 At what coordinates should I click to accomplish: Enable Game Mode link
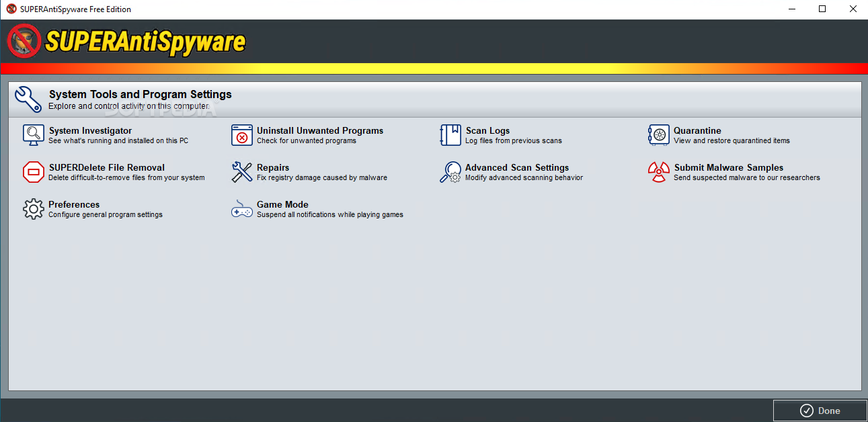[x=282, y=204]
